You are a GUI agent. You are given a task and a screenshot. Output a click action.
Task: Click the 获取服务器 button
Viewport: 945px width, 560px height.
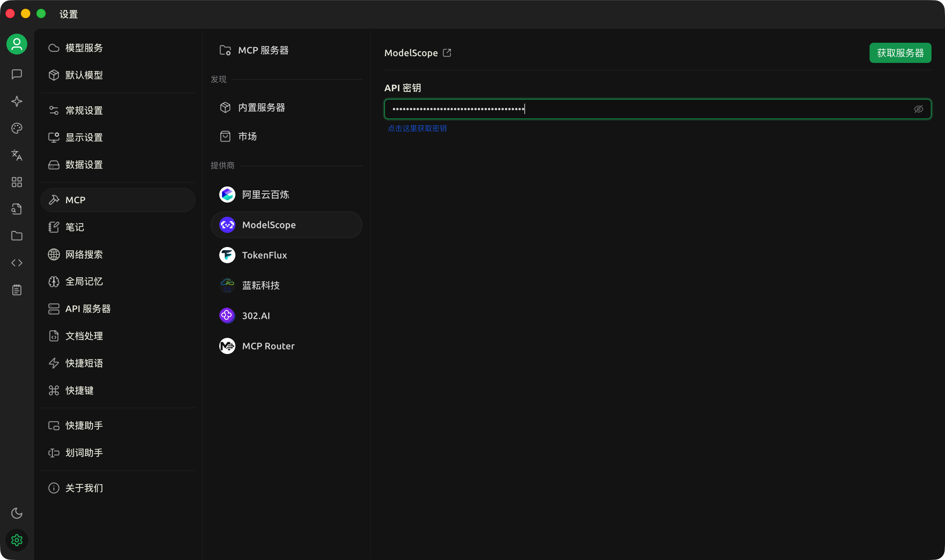[x=900, y=53]
